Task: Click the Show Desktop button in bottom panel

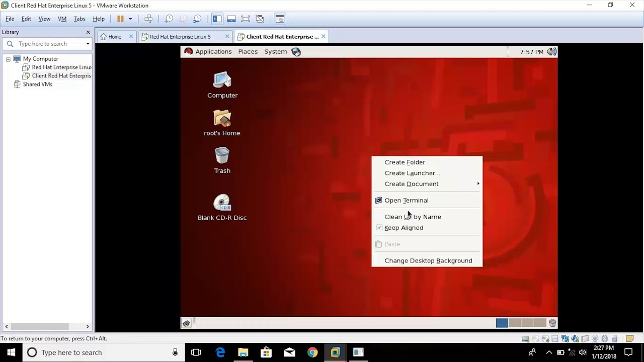Action: click(x=186, y=323)
